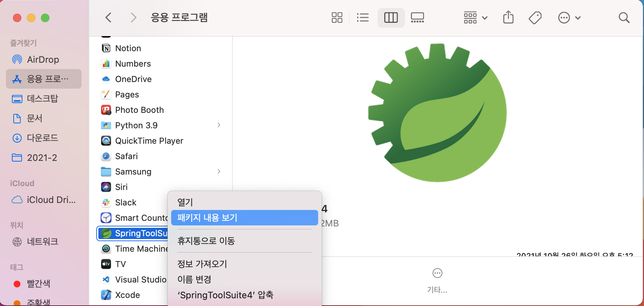Select the Time Machine app icon
The width and height of the screenshot is (644, 306).
(x=106, y=249)
